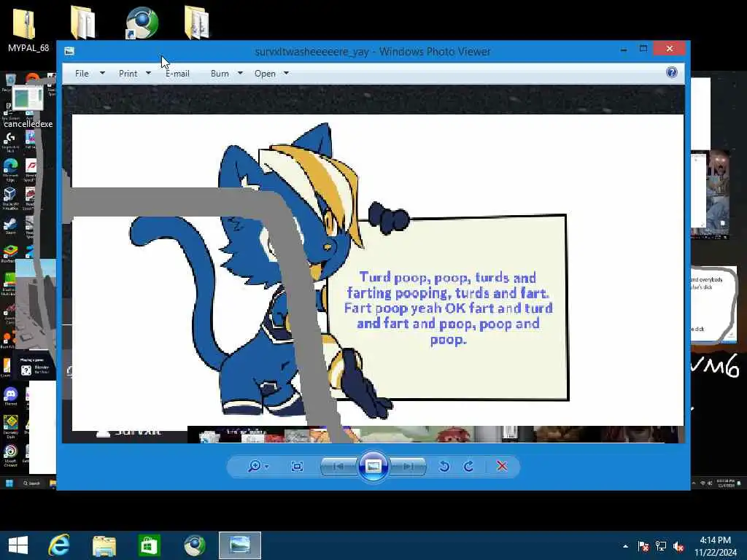This screenshot has width=747, height=560.
Task: Open the Open menu
Action: (x=265, y=74)
